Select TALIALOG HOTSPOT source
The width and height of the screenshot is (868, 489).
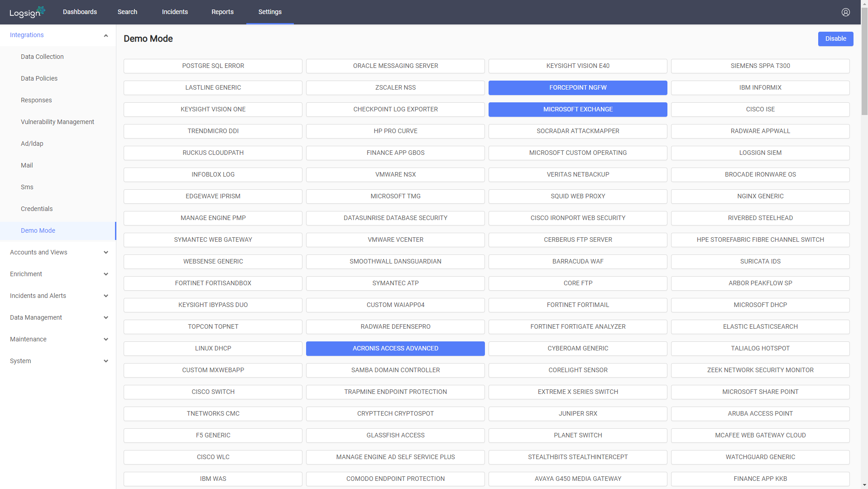(x=760, y=349)
